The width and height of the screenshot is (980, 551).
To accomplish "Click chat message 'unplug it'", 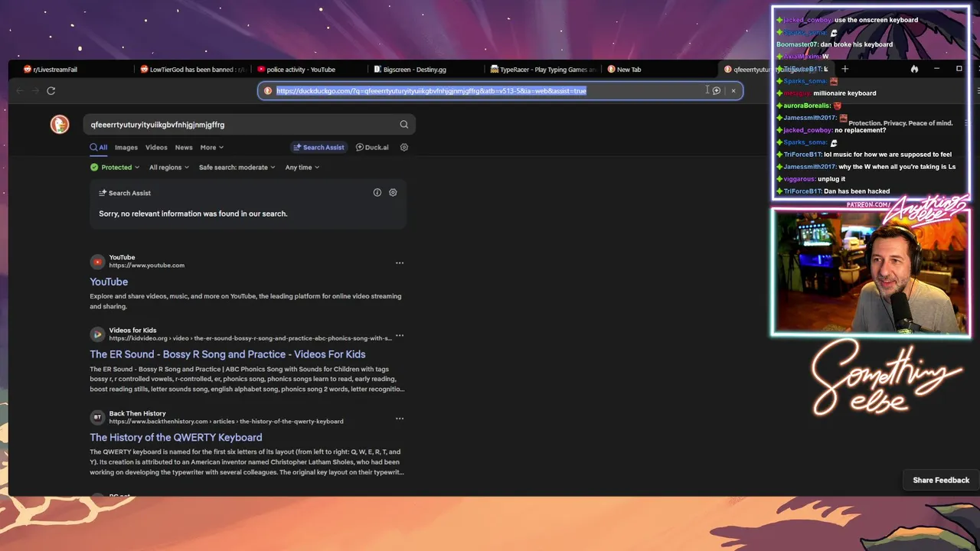I will coord(831,179).
